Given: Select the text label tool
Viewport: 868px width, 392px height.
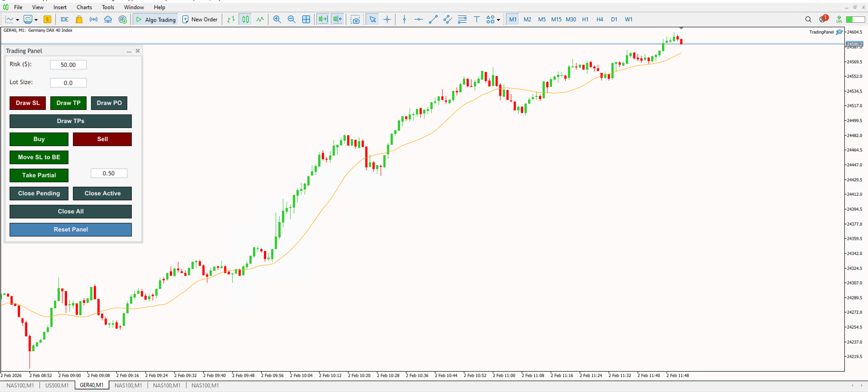Looking at the screenshot, I should pos(477,19).
